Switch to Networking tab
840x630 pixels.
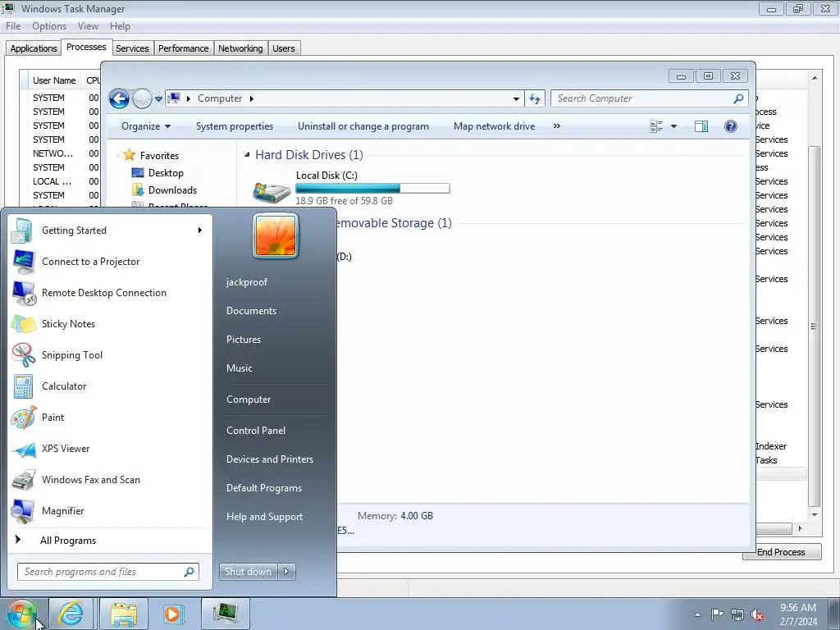coord(240,48)
